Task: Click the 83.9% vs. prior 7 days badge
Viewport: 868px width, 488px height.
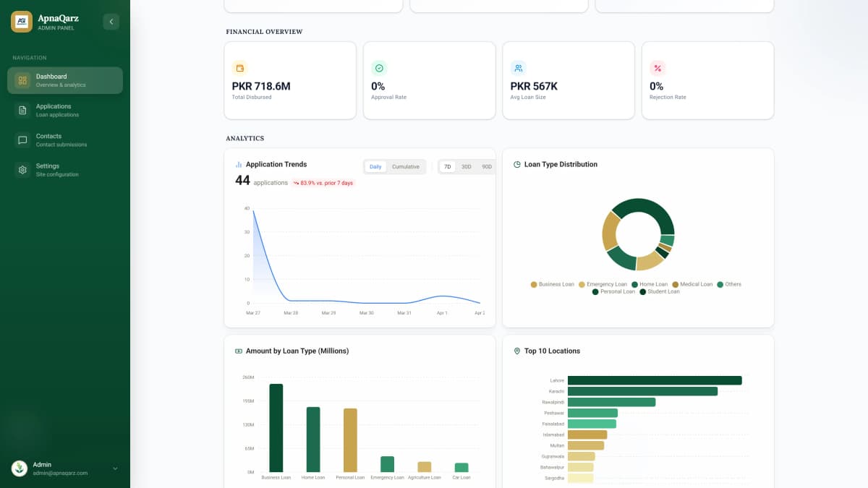Action: (323, 183)
